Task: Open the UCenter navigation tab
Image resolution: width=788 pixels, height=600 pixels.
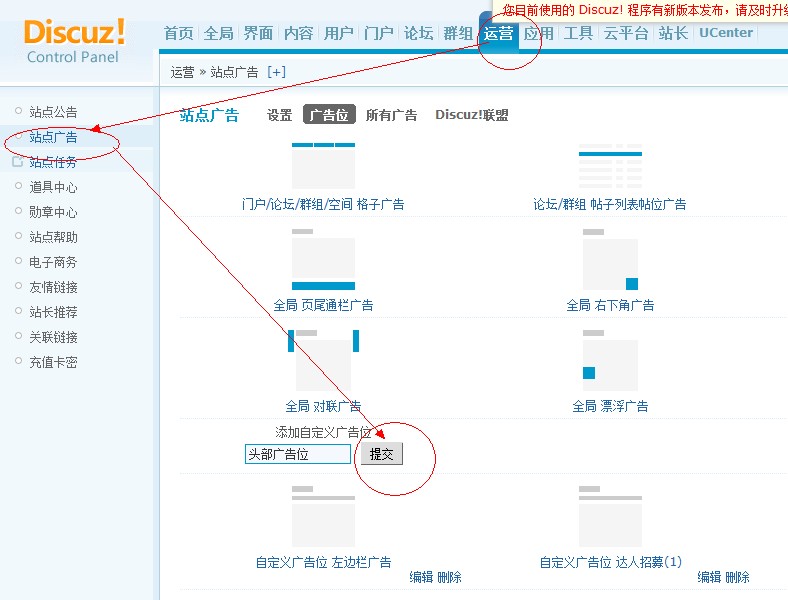Action: [726, 33]
